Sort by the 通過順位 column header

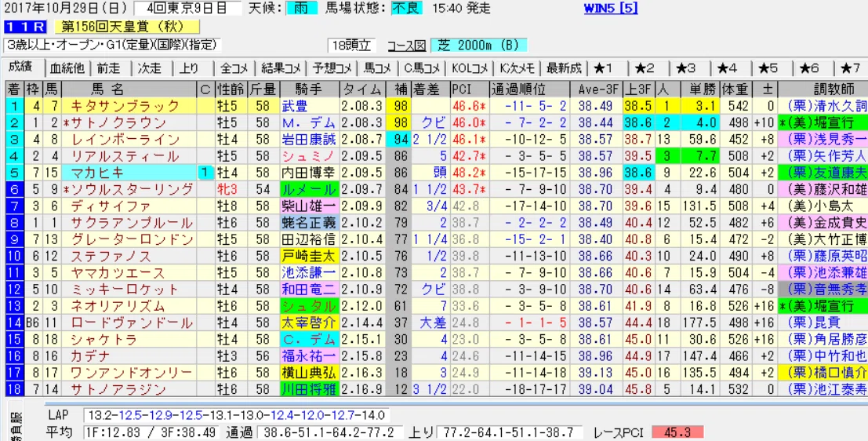(x=528, y=89)
